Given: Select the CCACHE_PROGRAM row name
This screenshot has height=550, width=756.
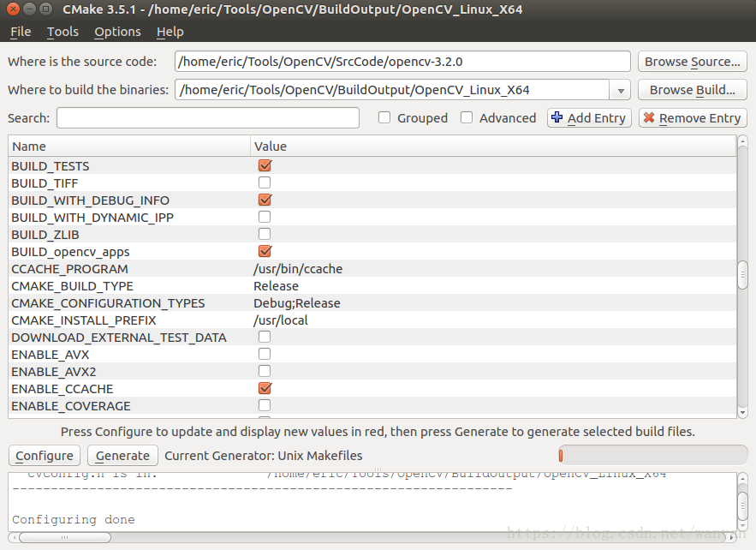Looking at the screenshot, I should (70, 269).
